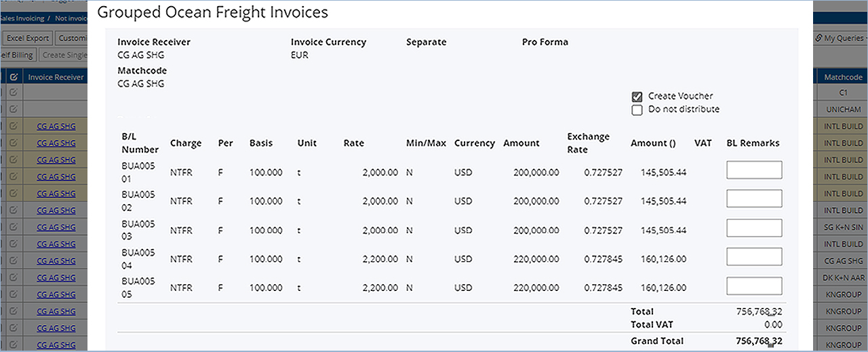Screen dimensions: 868x352
Task: Open the edit icon in the SG K+N SIN row
Action: coord(14,227)
